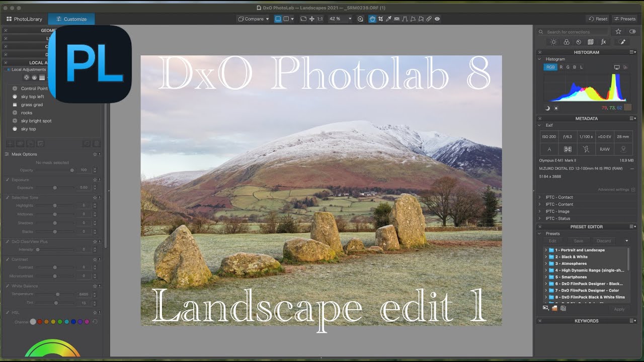644x362 pixels.
Task: Open the Histogram panel menu
Action: pyautogui.click(x=632, y=52)
